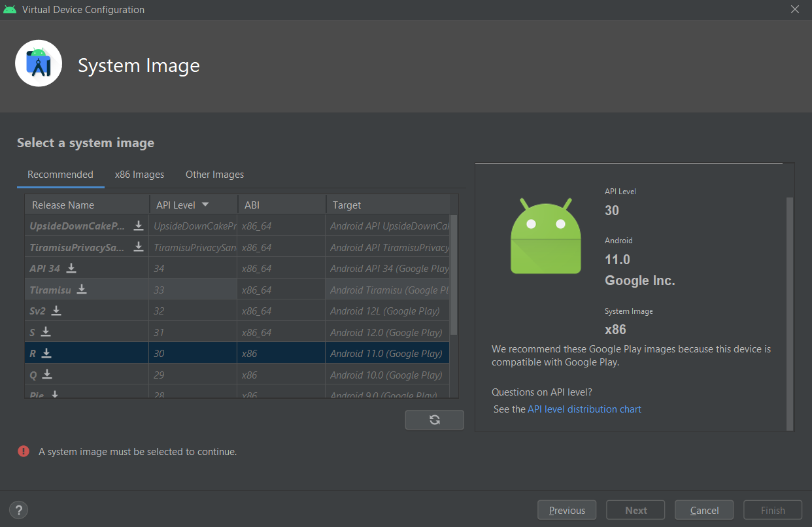
Task: Open help using the question mark icon
Action: tap(18, 509)
